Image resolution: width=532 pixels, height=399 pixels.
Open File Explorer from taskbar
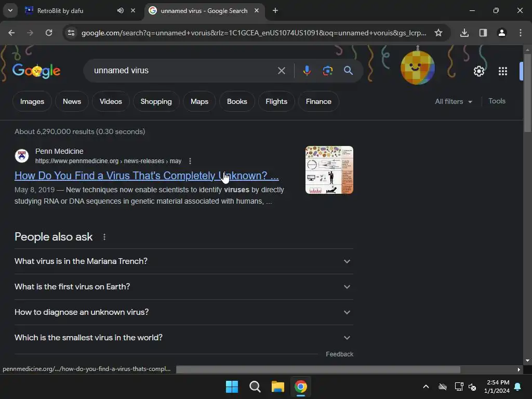point(277,387)
